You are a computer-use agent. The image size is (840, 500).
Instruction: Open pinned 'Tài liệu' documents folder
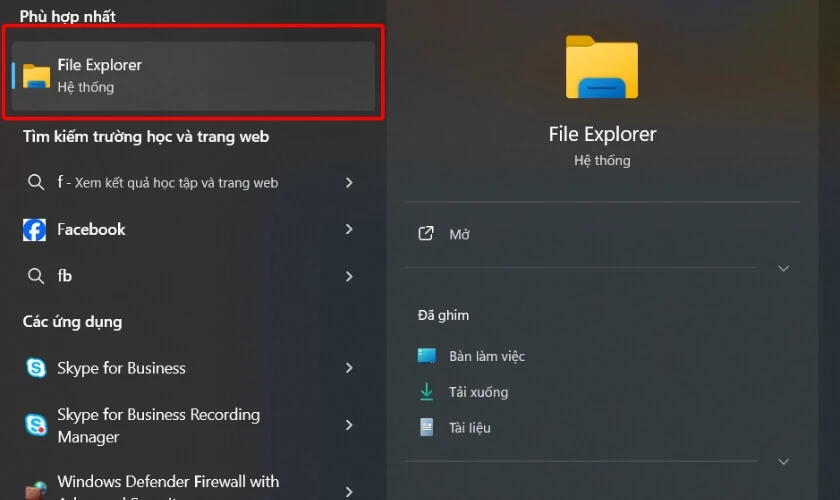click(470, 428)
